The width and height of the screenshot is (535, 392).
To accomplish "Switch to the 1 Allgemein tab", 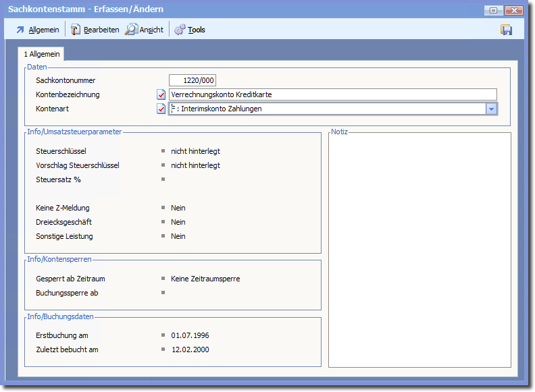I will tap(42, 53).
